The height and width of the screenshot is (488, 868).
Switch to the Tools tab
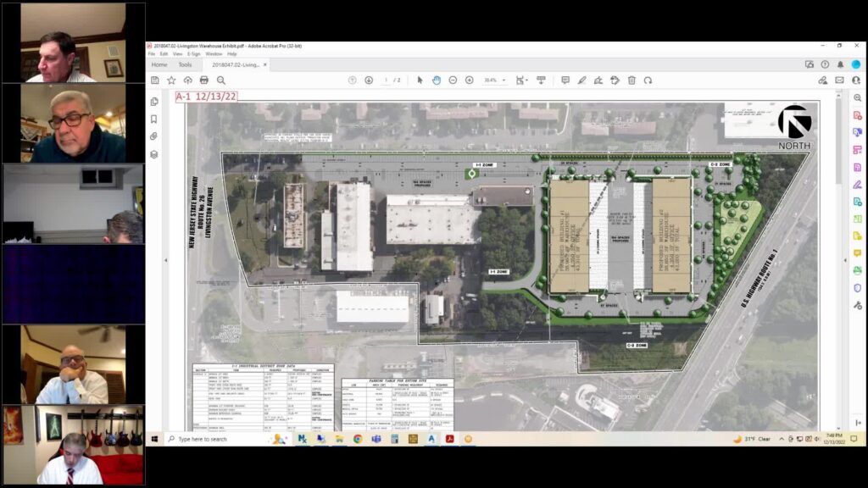pyautogui.click(x=185, y=64)
